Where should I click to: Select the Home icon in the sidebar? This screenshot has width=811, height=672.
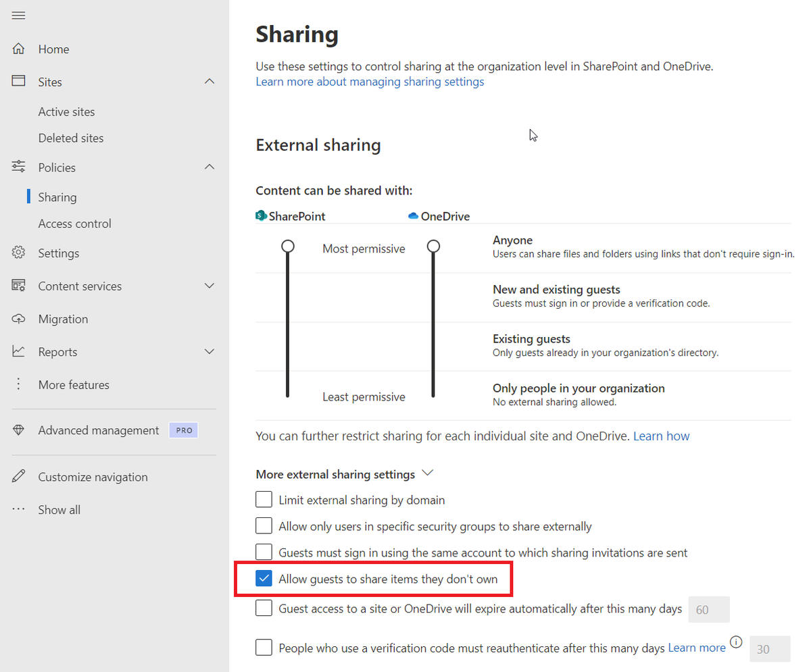pyautogui.click(x=19, y=49)
